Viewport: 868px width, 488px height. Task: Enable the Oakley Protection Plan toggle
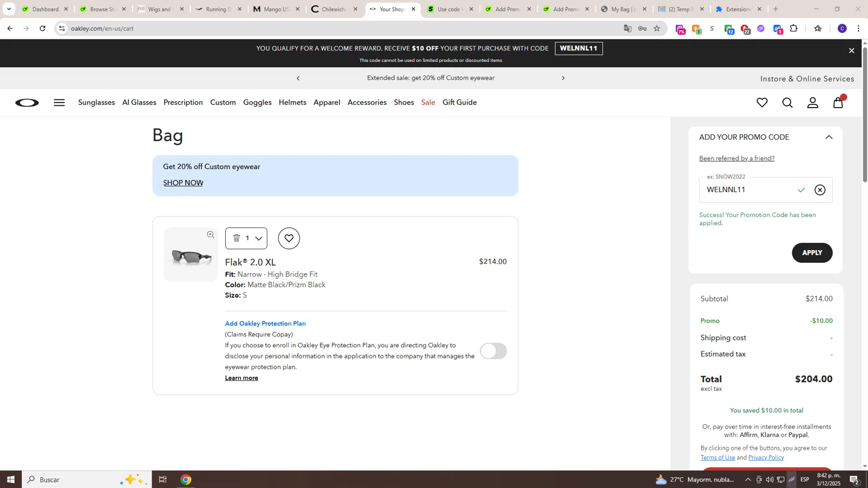pyautogui.click(x=493, y=351)
